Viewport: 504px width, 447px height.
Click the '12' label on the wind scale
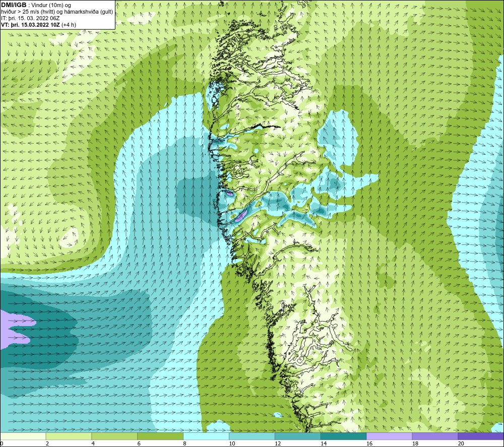tap(278, 443)
